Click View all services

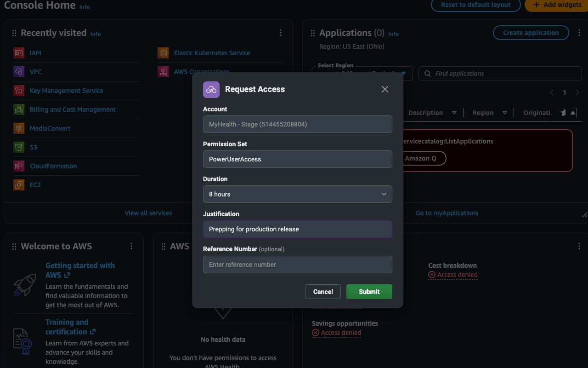[x=148, y=213]
